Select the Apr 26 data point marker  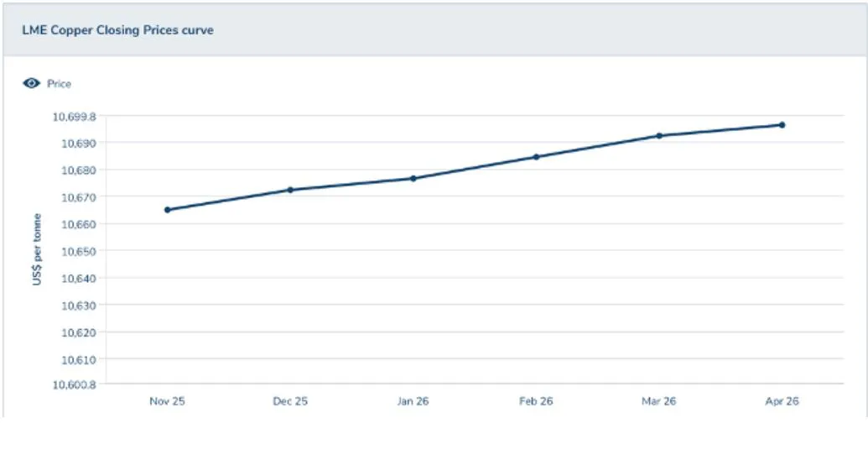pyautogui.click(x=782, y=125)
